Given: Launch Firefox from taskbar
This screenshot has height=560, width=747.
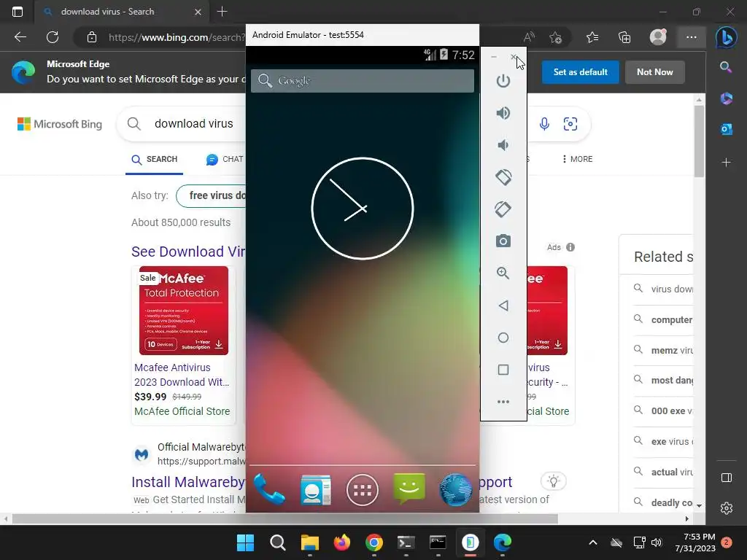Looking at the screenshot, I should pos(341,542).
